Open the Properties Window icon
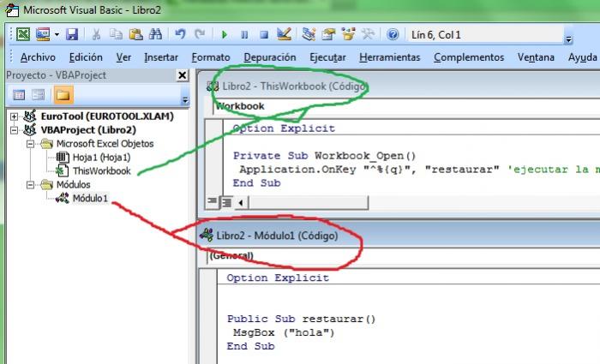600x364 pixels. click(x=328, y=34)
